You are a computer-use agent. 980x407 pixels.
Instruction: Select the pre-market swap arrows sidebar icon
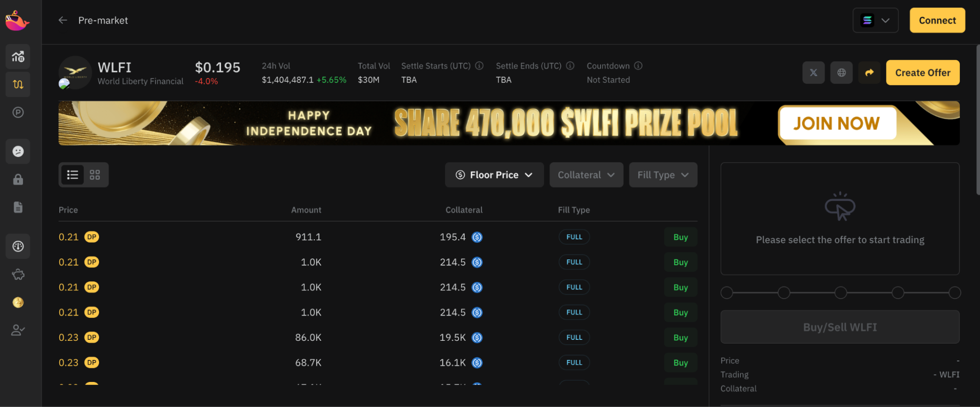click(18, 84)
